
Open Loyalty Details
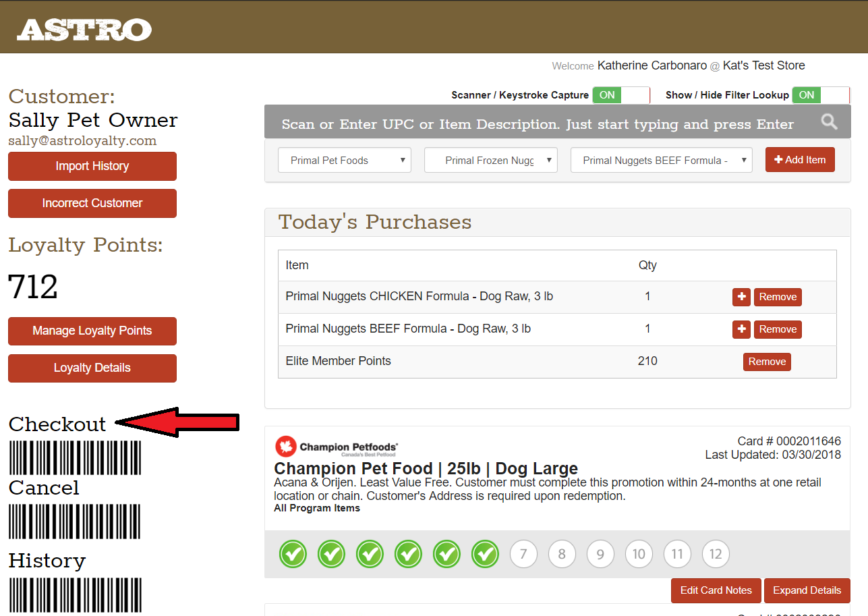[x=92, y=368]
